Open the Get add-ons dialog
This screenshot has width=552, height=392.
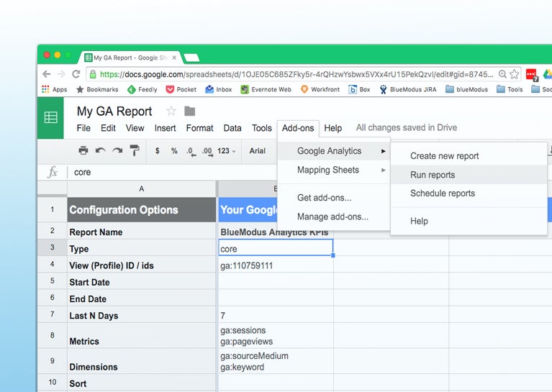point(324,198)
